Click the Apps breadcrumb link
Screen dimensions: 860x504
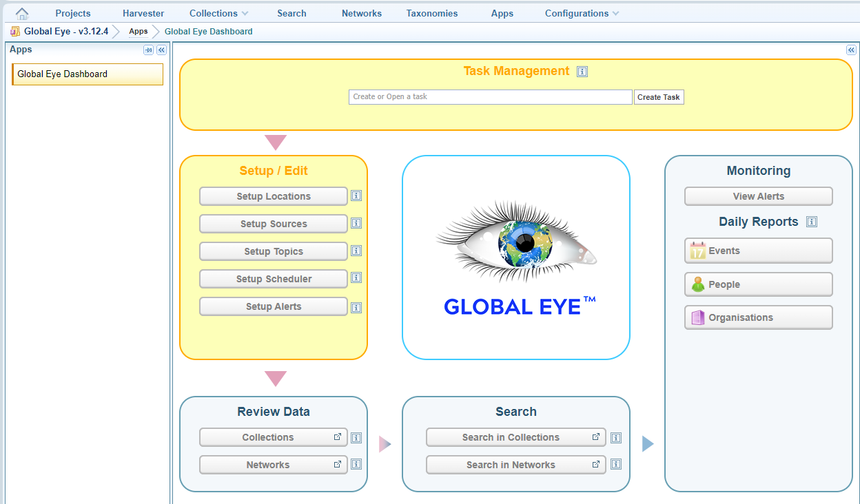[x=139, y=31]
